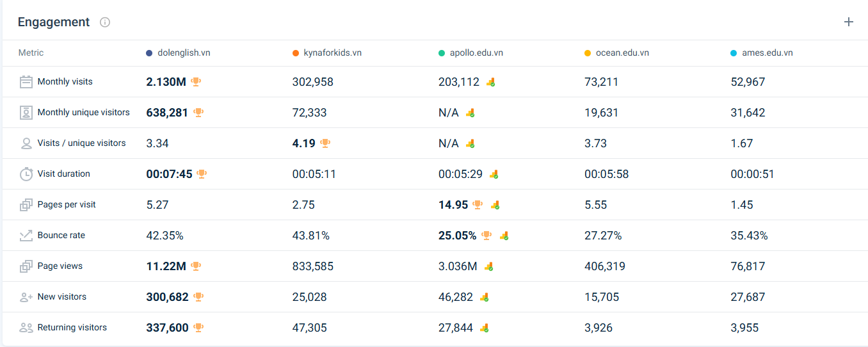The width and height of the screenshot is (868, 347).
Task: Click the info icon next to Engagement
Action: point(105,22)
